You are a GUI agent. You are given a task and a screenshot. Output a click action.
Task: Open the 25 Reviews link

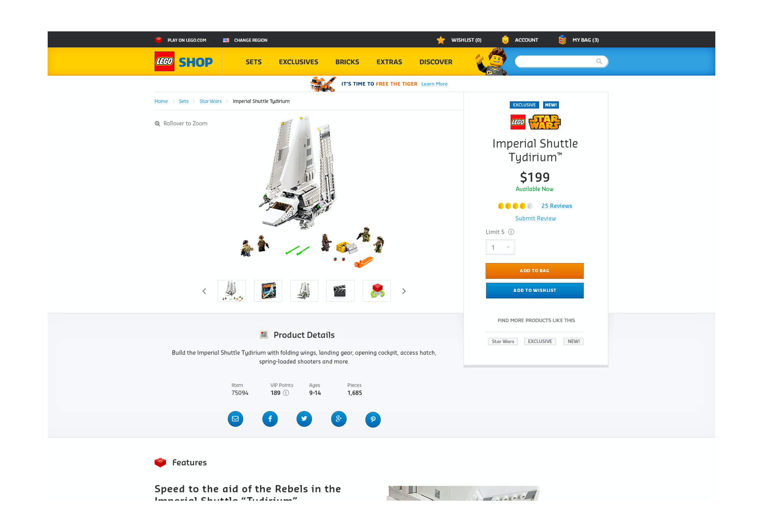tap(557, 206)
